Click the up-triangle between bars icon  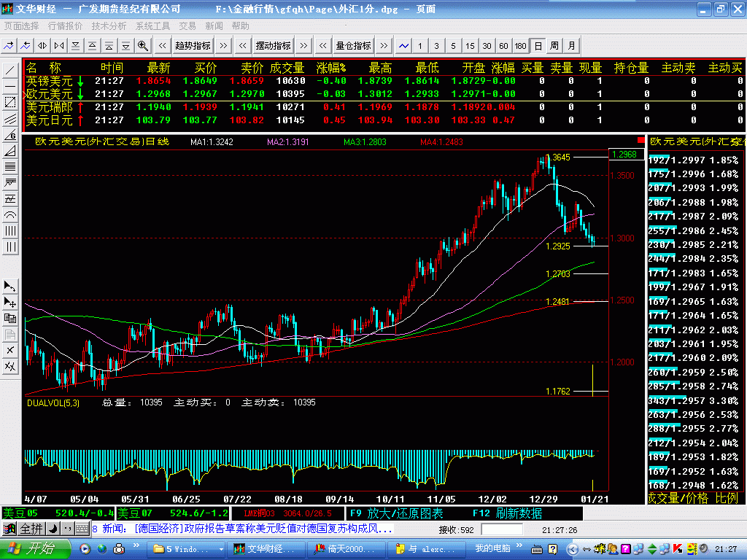pos(93,46)
